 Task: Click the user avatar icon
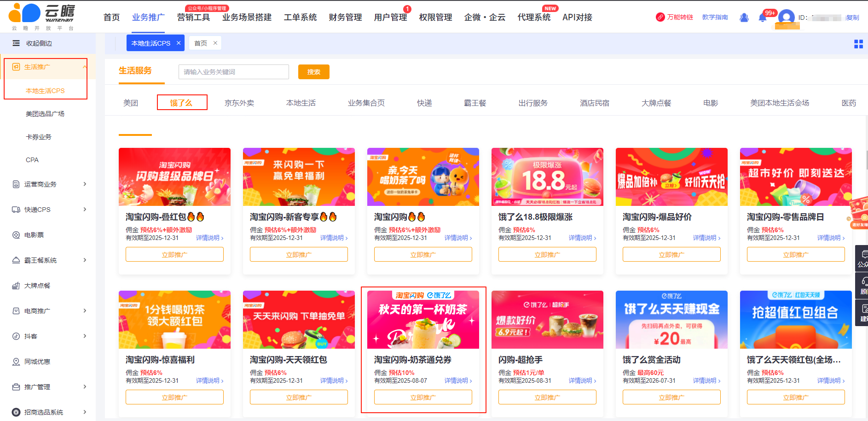(786, 18)
